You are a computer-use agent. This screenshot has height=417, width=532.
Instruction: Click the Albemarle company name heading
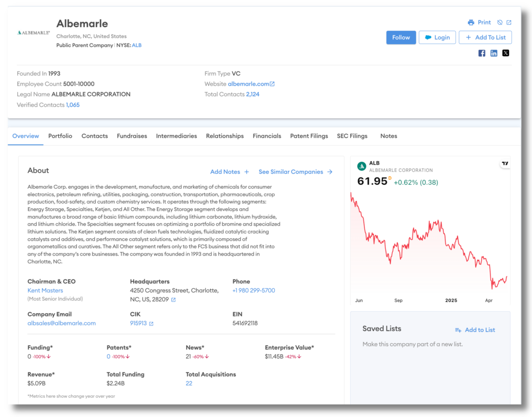82,23
